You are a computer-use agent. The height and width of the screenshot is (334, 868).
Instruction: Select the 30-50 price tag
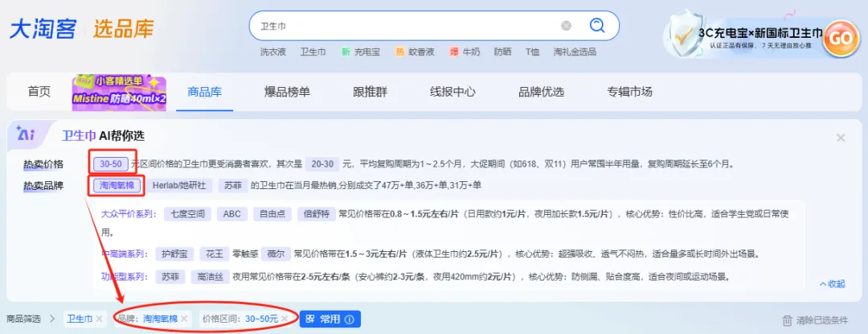click(x=111, y=164)
